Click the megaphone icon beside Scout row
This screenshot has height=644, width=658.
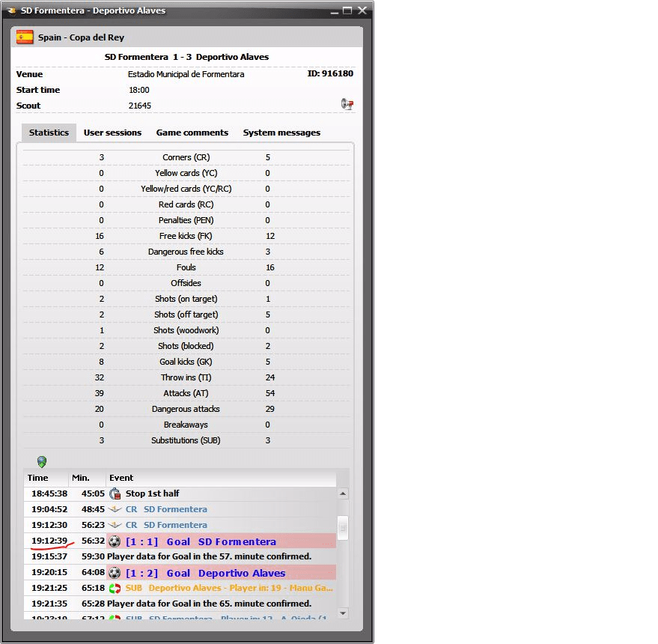(347, 105)
